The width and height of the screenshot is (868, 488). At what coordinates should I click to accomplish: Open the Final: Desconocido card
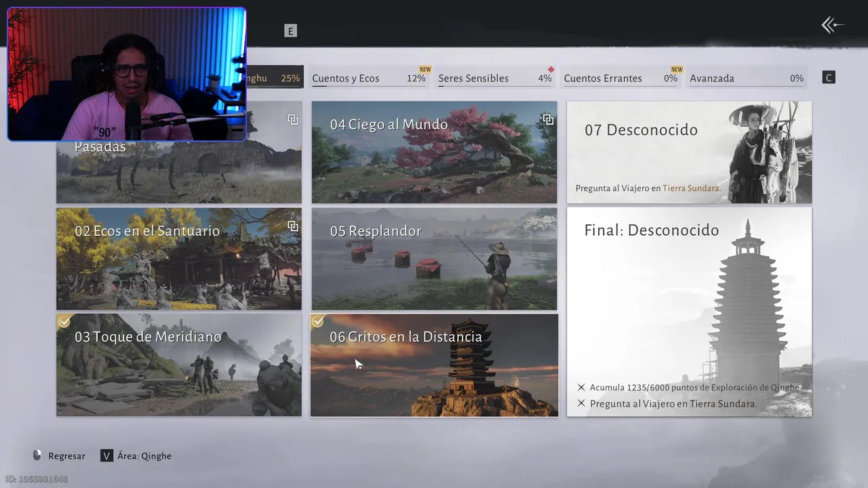click(689, 312)
